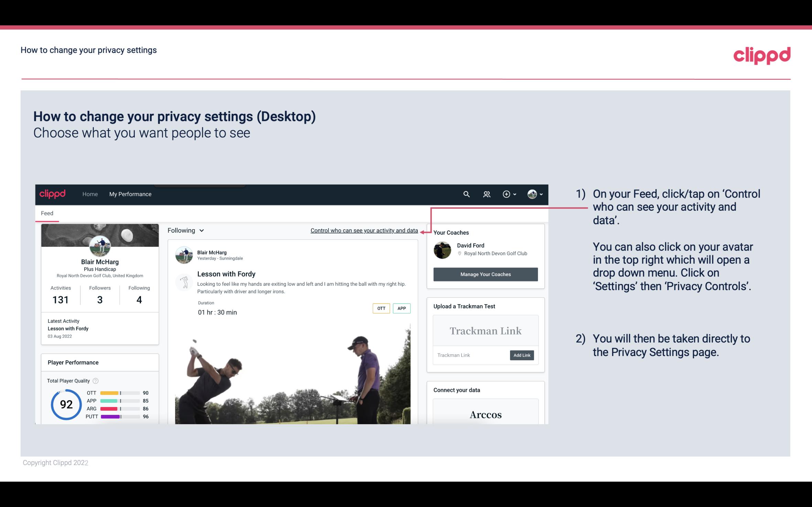
Task: Enable the Arccos data connection toggle
Action: 485,415
